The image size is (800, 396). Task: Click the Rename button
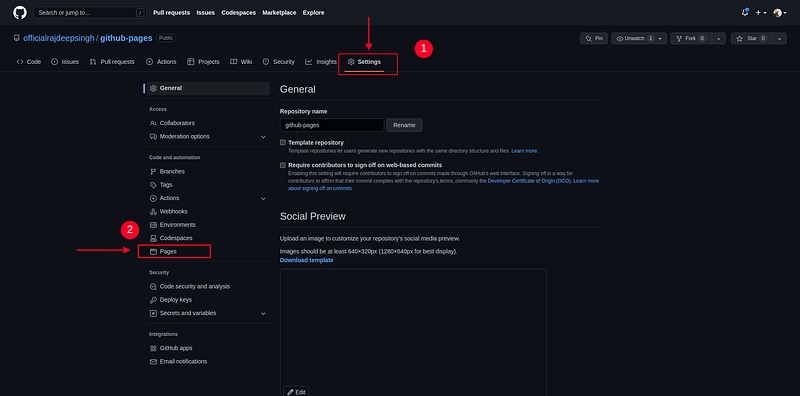[x=404, y=125]
